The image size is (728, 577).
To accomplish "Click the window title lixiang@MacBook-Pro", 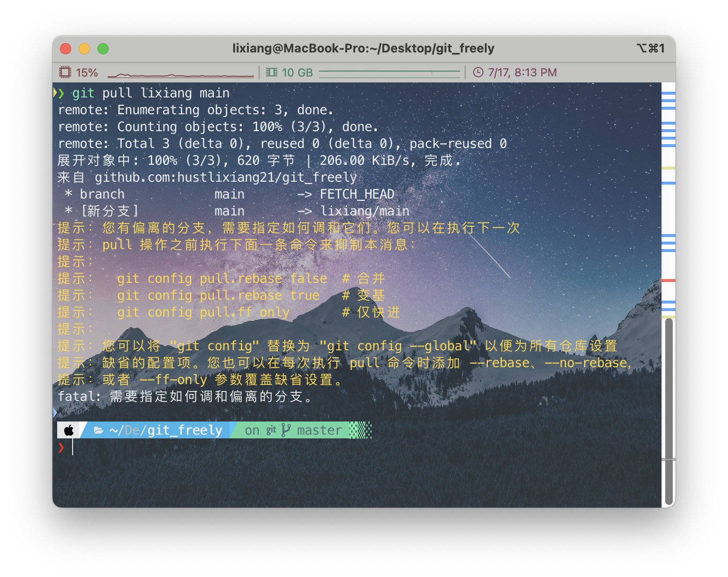I will click(x=363, y=48).
